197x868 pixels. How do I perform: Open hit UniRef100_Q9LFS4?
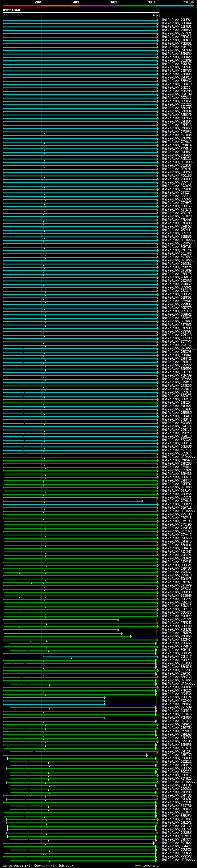177,20
